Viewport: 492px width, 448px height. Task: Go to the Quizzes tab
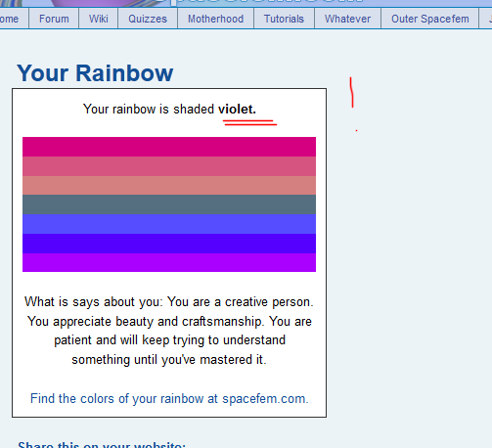pos(148,19)
